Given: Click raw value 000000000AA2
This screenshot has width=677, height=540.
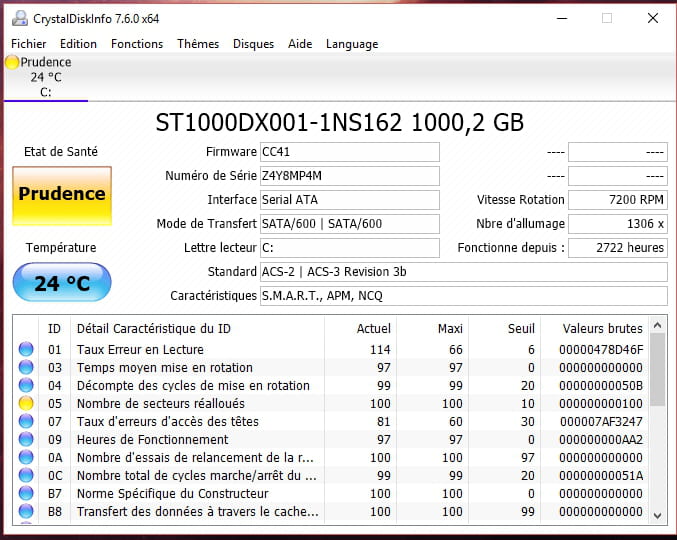Looking at the screenshot, I should pos(601,440).
